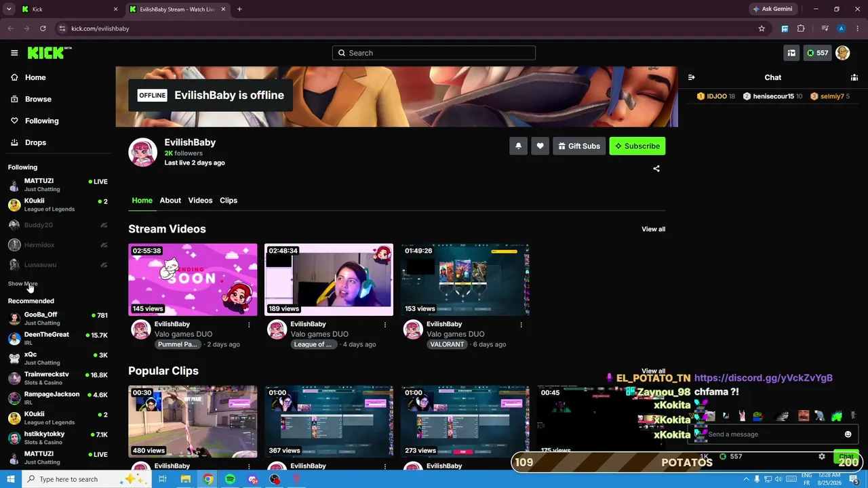
Task: Switch to the About tab
Action: coord(170,201)
